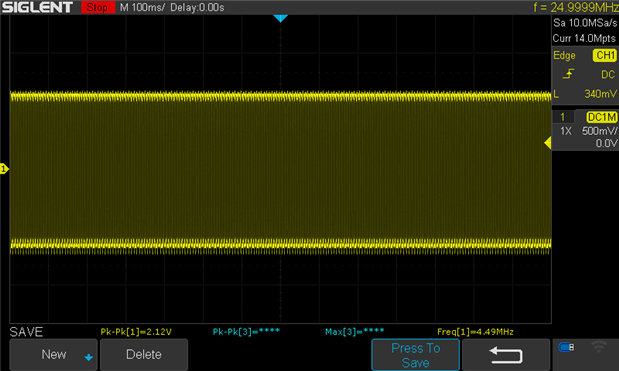Select the channel 1 ground level marker
Viewport: 619px width, 371px height.
tap(4, 169)
